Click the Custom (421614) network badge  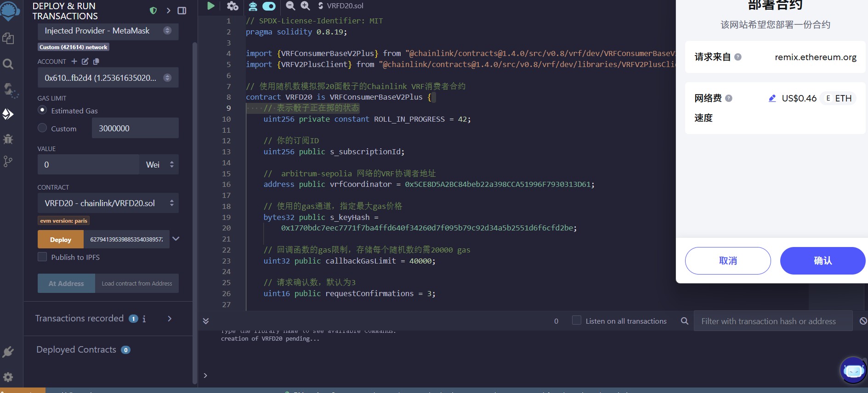(74, 47)
